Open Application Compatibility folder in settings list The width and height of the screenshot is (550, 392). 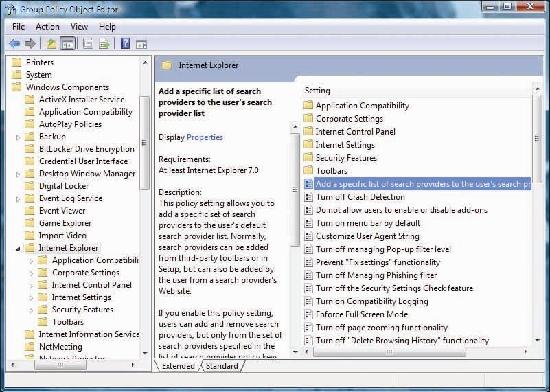[362, 105]
